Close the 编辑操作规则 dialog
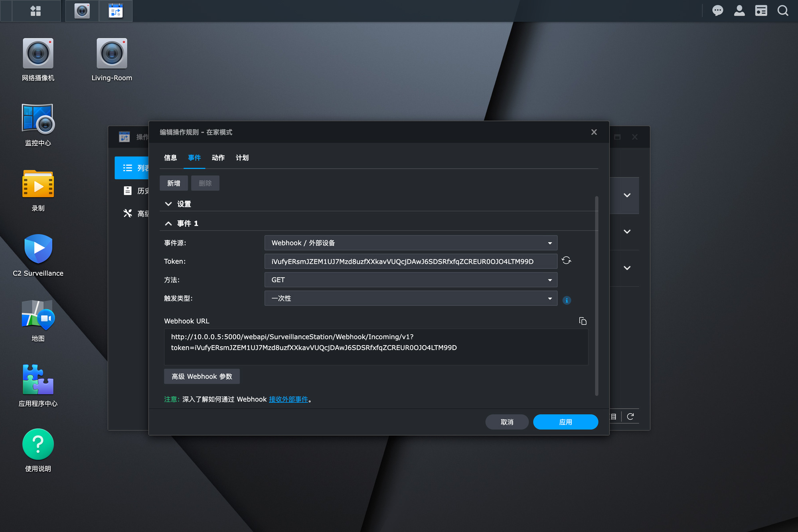The height and width of the screenshot is (532, 798). (x=594, y=132)
